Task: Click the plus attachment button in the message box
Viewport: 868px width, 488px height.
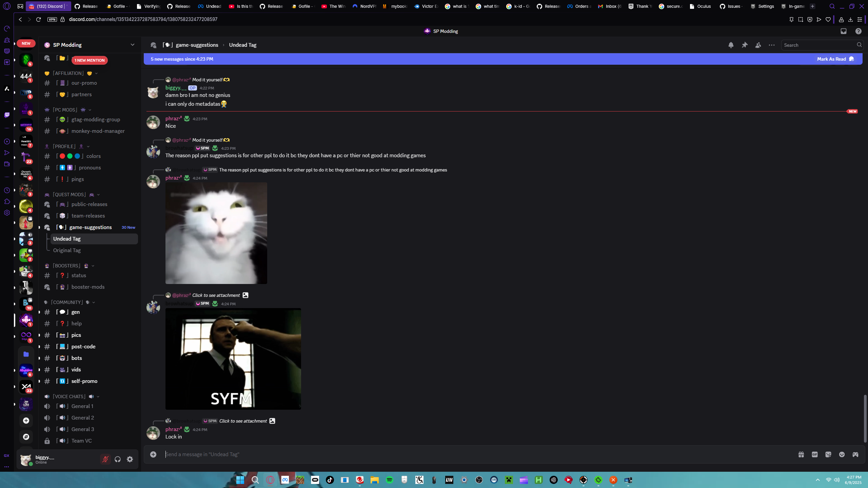Action: (x=153, y=454)
